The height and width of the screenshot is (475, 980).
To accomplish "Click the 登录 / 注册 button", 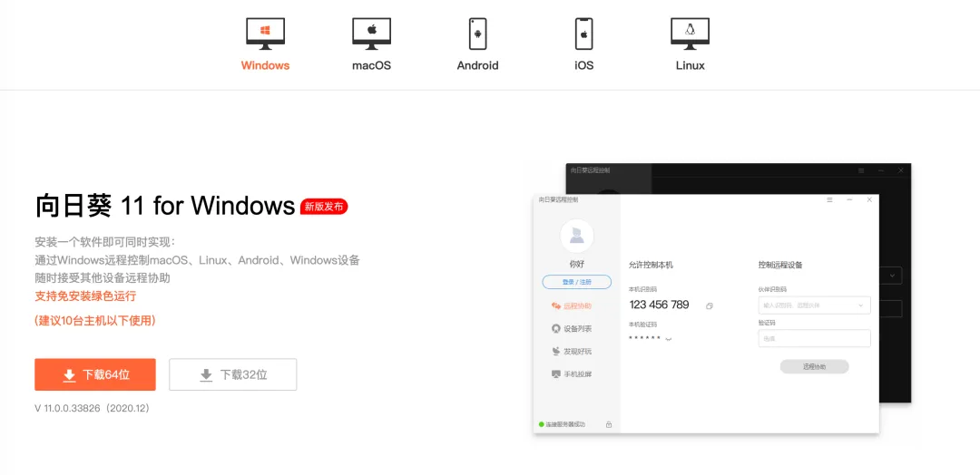I will [x=576, y=282].
